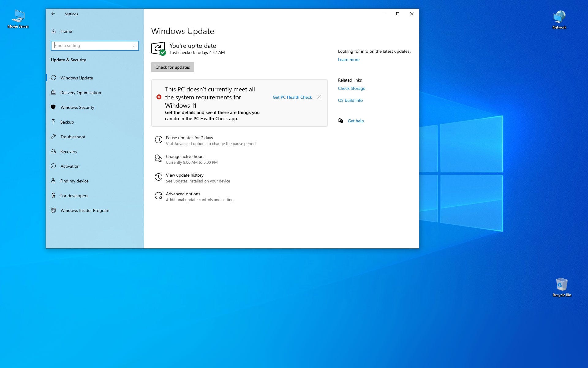Click "Last checked: Today, 4:47 AM" text
Screen dimensions: 588x368
[x=197, y=53]
